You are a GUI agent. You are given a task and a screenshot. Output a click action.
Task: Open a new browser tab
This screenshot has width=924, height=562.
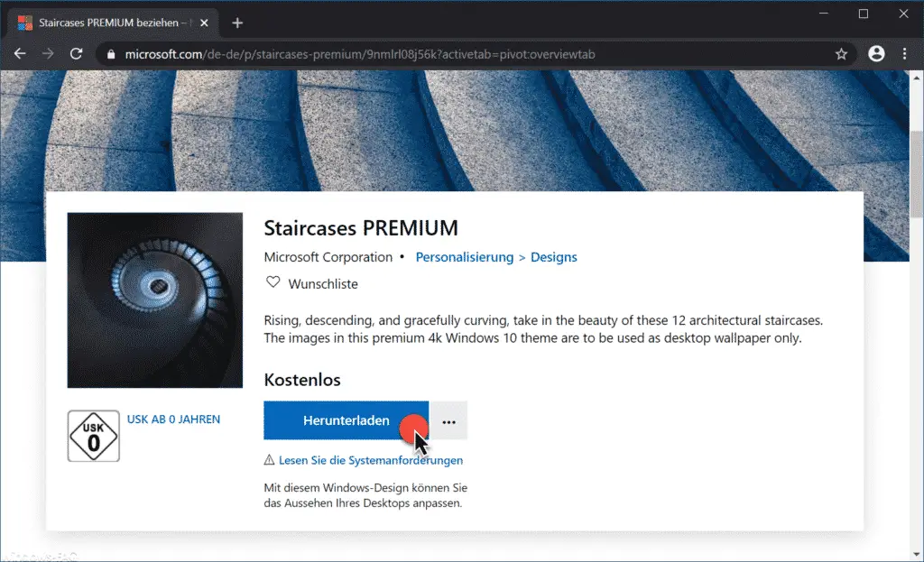tap(237, 23)
